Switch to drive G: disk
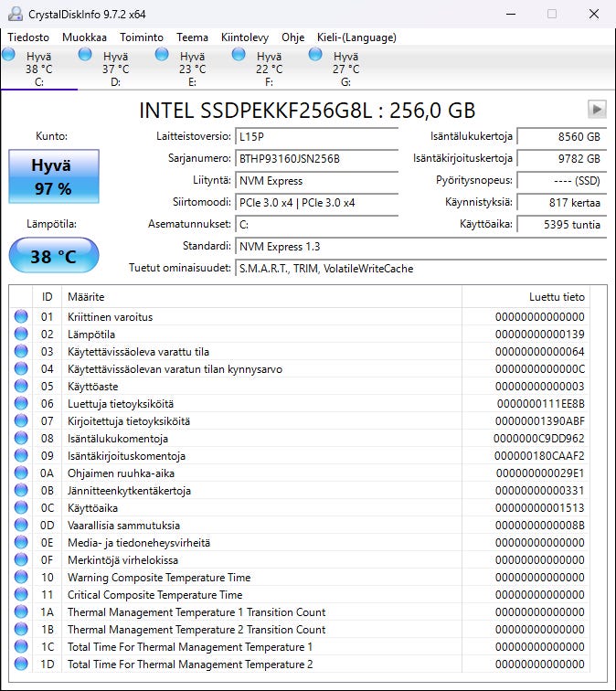Image resolution: width=616 pixels, height=691 pixels. click(345, 69)
